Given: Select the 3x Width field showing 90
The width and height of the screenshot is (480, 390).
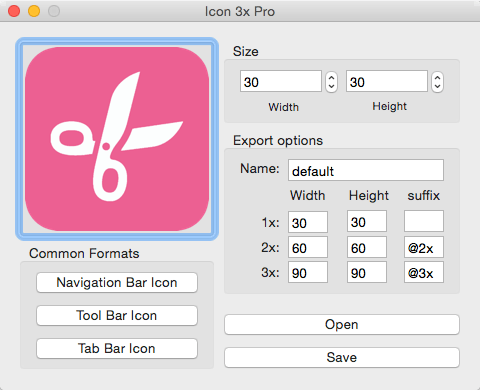Looking at the screenshot, I should coord(308,272).
